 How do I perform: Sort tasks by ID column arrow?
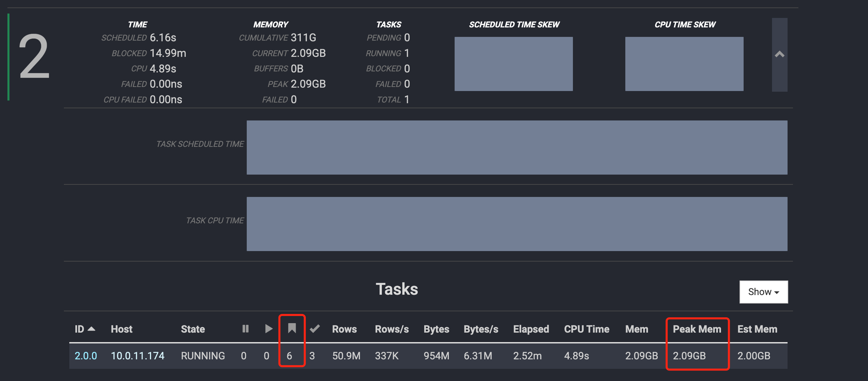(91, 329)
